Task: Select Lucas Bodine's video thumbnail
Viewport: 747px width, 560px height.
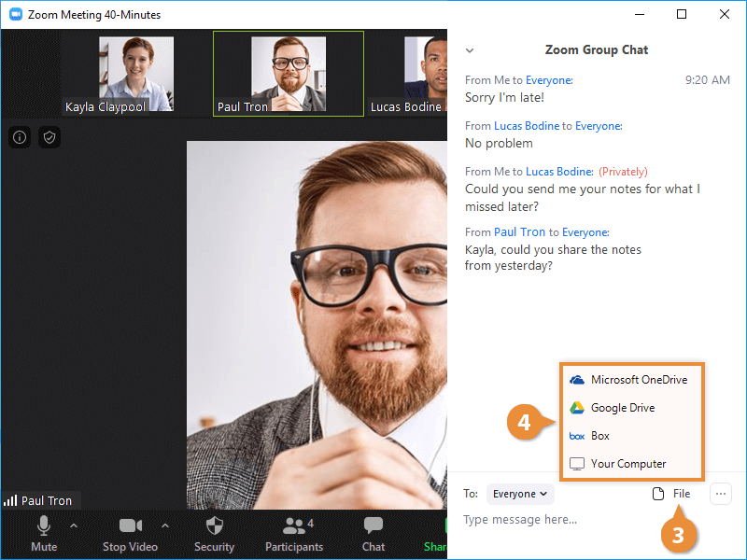Action: pos(407,74)
